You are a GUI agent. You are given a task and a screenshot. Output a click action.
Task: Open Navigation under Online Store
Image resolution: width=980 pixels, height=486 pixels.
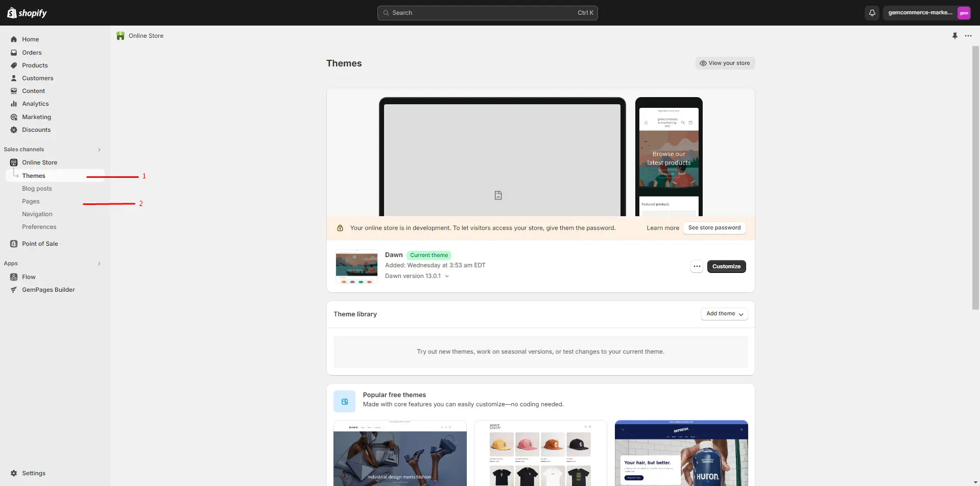point(37,214)
